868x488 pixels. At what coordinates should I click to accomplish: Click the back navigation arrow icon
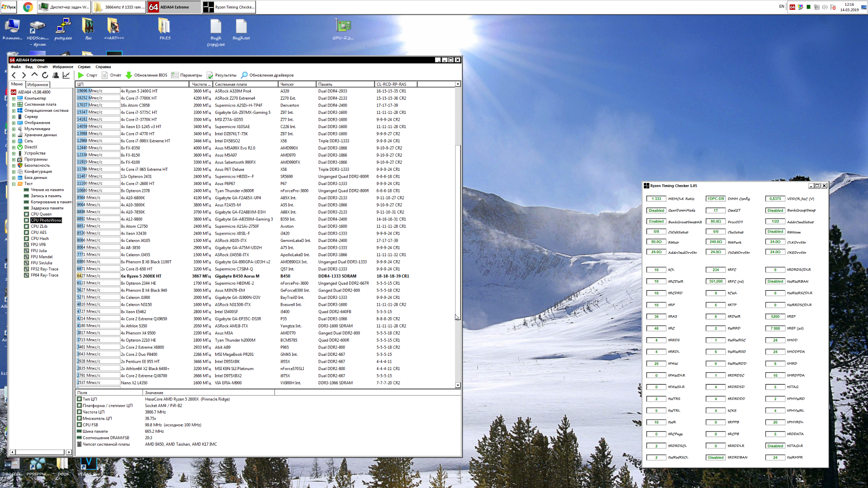(14, 75)
